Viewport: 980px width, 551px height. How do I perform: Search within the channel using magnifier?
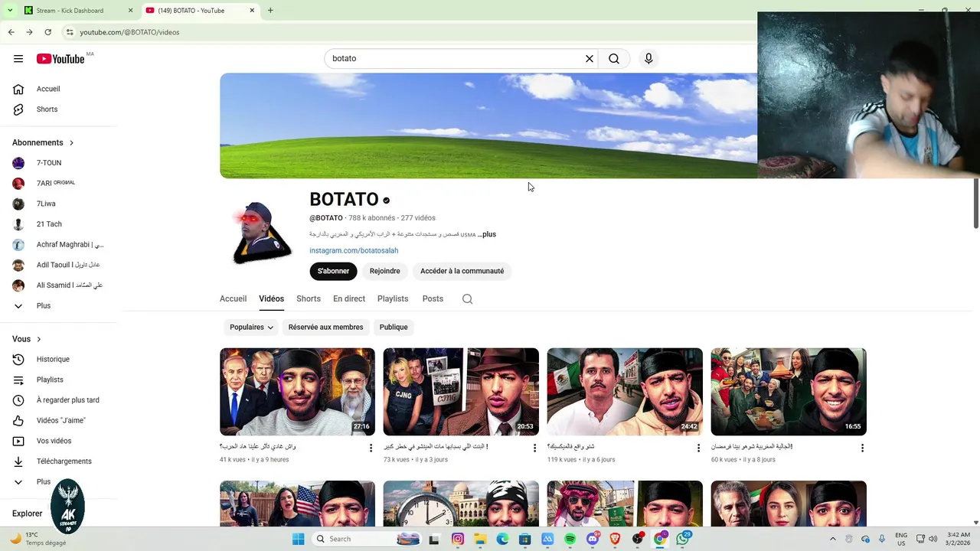point(468,299)
